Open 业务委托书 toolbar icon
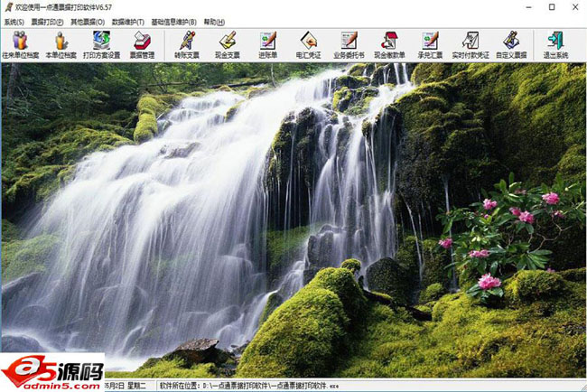Screen dimensions: 587x392 point(349,44)
